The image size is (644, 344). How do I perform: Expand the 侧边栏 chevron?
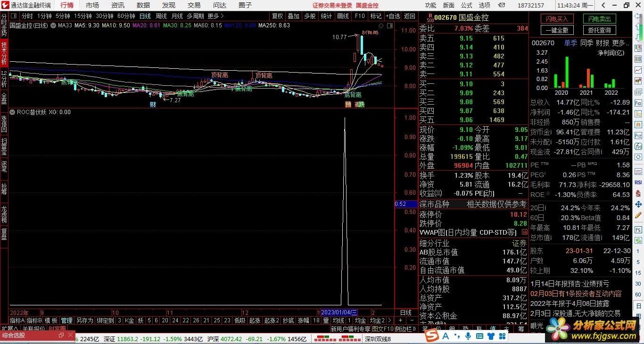click(413, 329)
